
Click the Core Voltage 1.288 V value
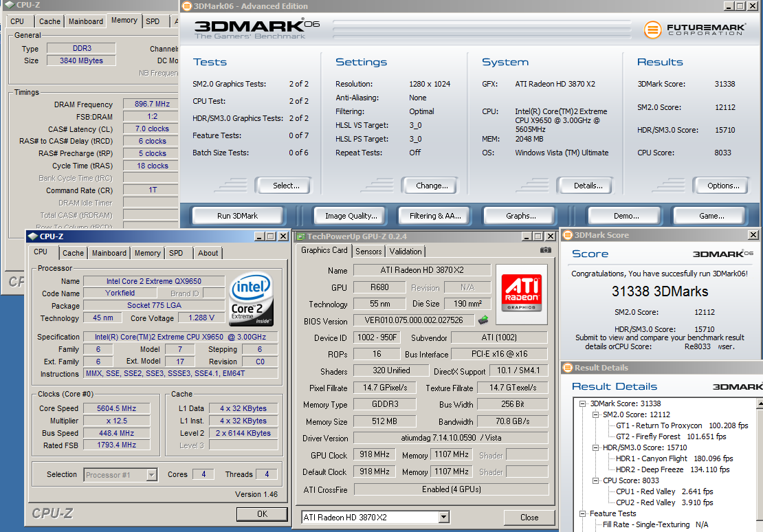click(x=201, y=318)
